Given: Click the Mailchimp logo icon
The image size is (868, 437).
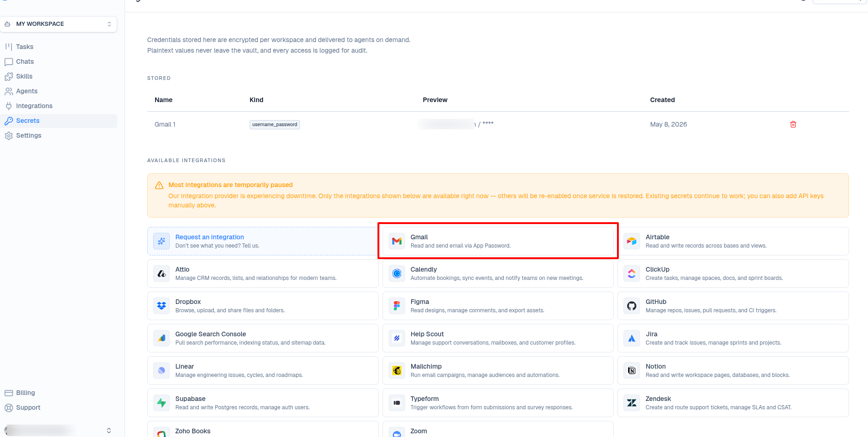Looking at the screenshot, I should click(x=397, y=370).
